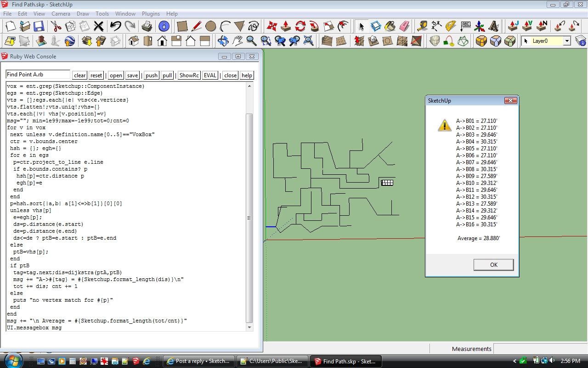Select the Paint Bucket tool
The image size is (588, 368).
390,26
